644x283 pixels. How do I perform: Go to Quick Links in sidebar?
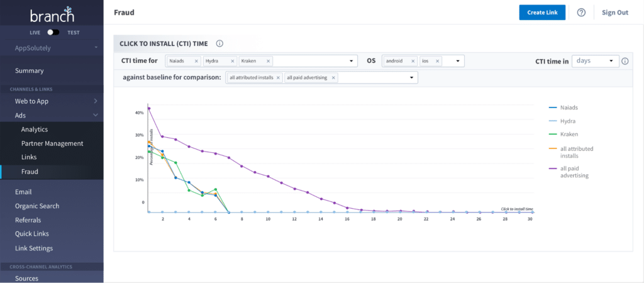(33, 234)
